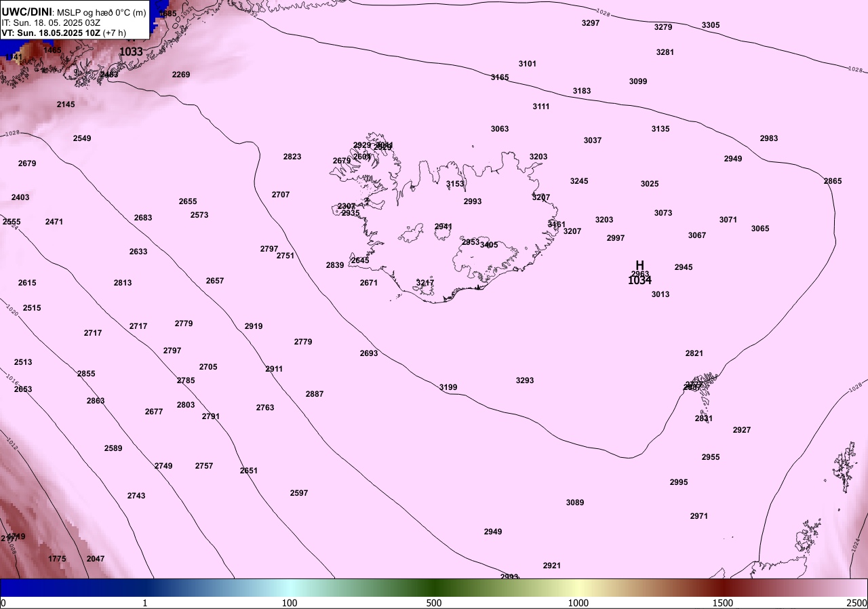Click the 2983 height value
This screenshot has width=868, height=609.
click(x=769, y=138)
